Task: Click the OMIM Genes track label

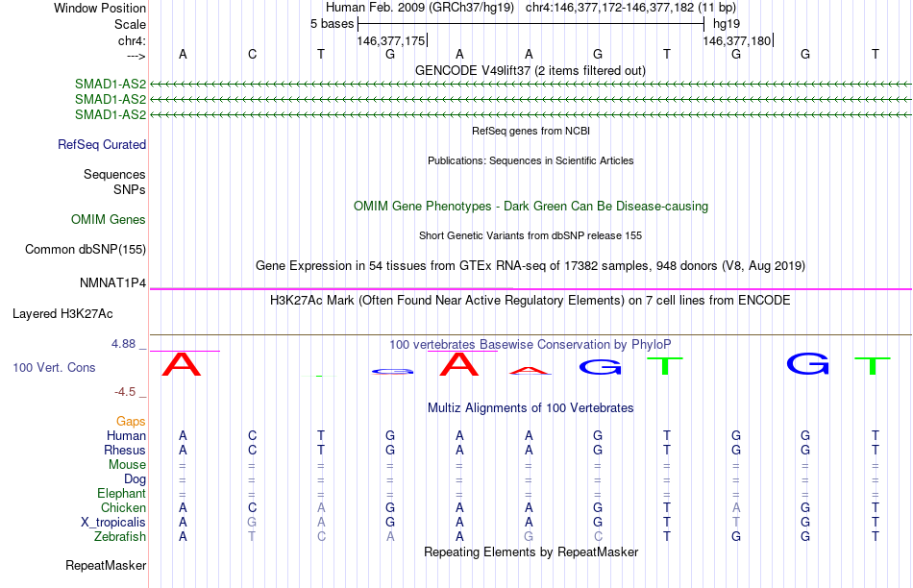Action: click(x=109, y=219)
